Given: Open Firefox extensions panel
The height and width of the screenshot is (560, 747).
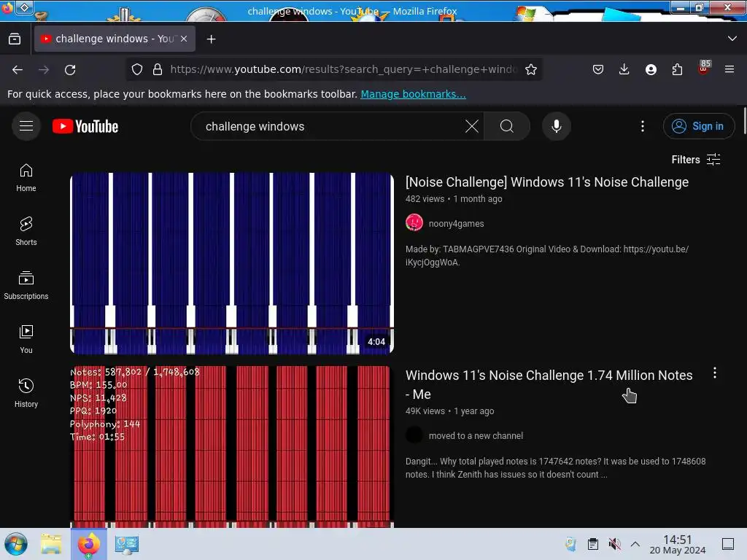Looking at the screenshot, I should pos(677,69).
